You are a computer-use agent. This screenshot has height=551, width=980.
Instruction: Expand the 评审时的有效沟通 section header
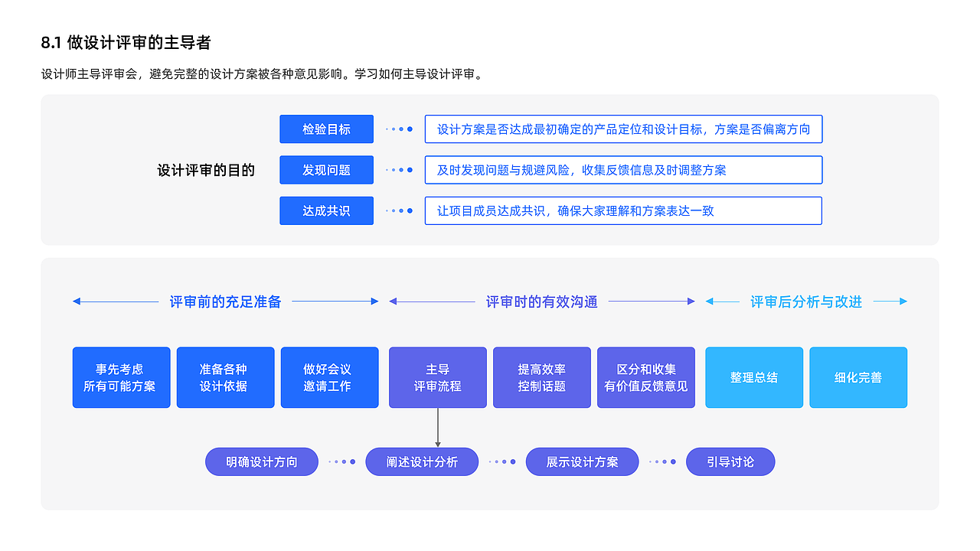tap(541, 302)
